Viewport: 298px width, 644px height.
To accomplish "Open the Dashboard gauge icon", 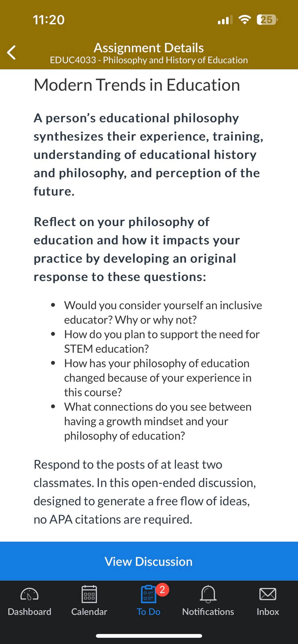I will [29, 594].
